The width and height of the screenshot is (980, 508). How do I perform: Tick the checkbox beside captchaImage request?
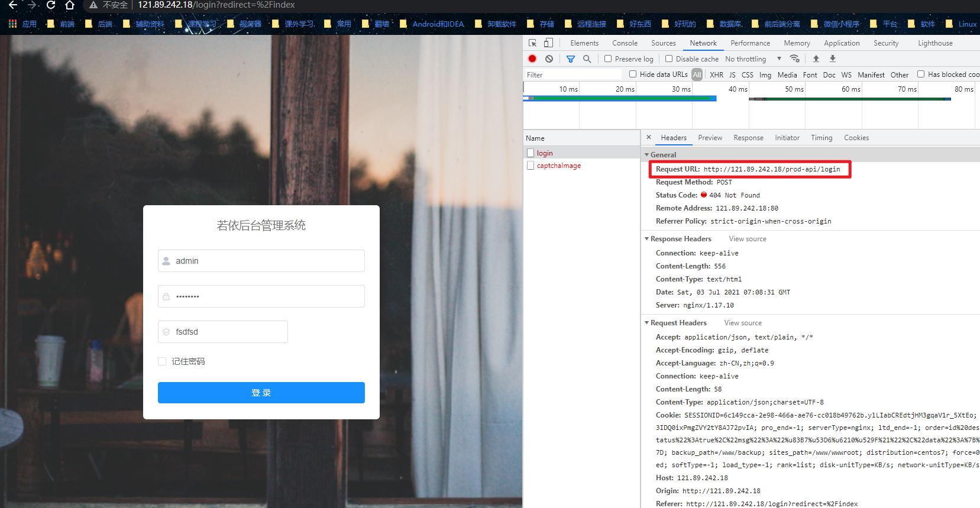pyautogui.click(x=531, y=166)
